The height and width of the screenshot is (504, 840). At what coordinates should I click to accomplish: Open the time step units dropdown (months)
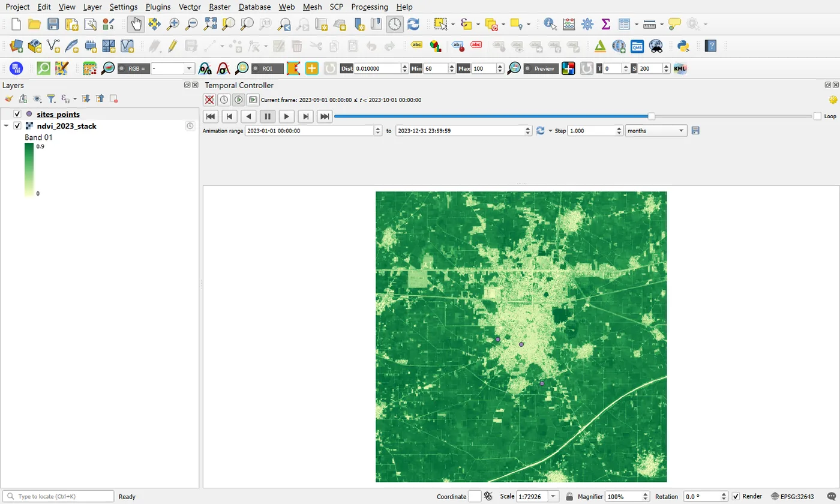[x=656, y=130]
